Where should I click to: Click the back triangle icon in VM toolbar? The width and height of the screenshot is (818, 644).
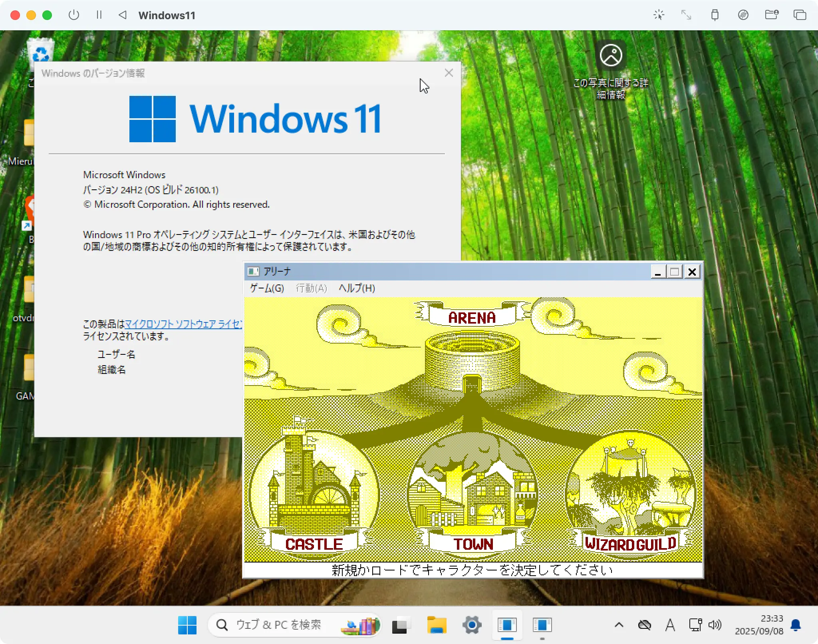(123, 15)
